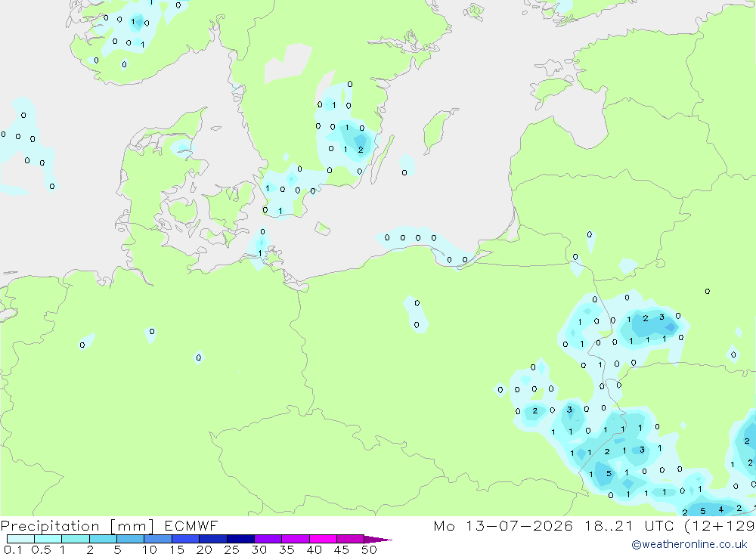The height and width of the screenshot is (554, 756).
Task: Select the 2–5 mm legend swatch
Action: 103,539
